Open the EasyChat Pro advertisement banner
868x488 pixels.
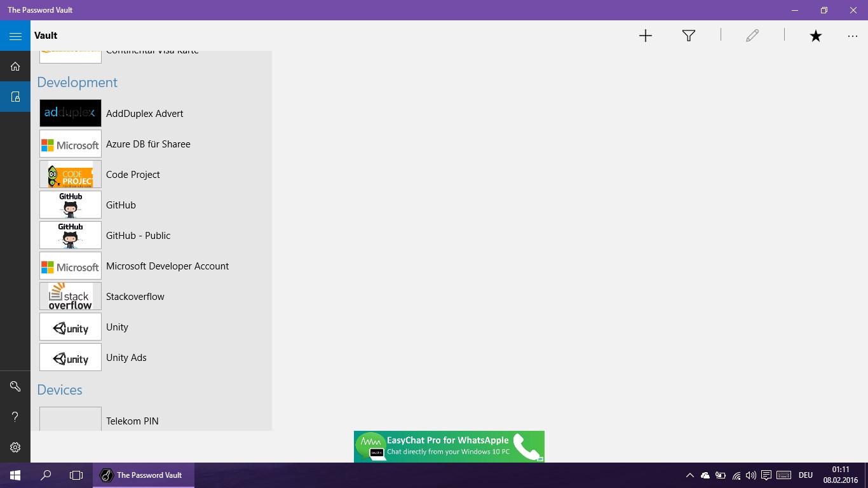coord(449,447)
